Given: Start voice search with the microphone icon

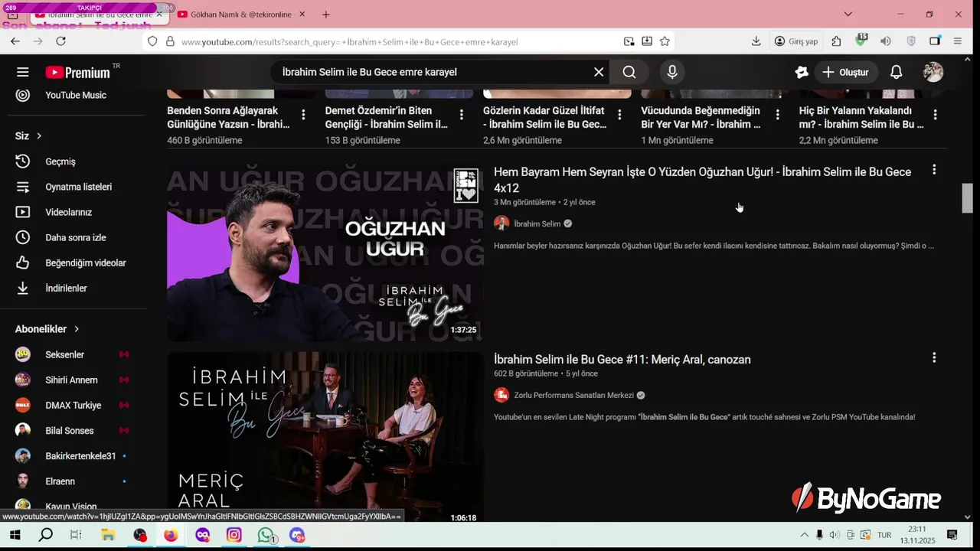Looking at the screenshot, I should tap(672, 72).
